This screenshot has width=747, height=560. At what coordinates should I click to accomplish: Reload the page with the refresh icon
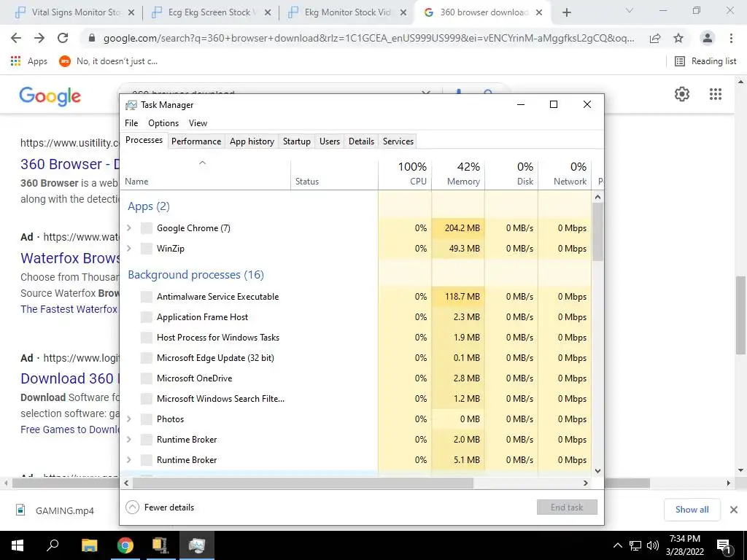click(63, 38)
